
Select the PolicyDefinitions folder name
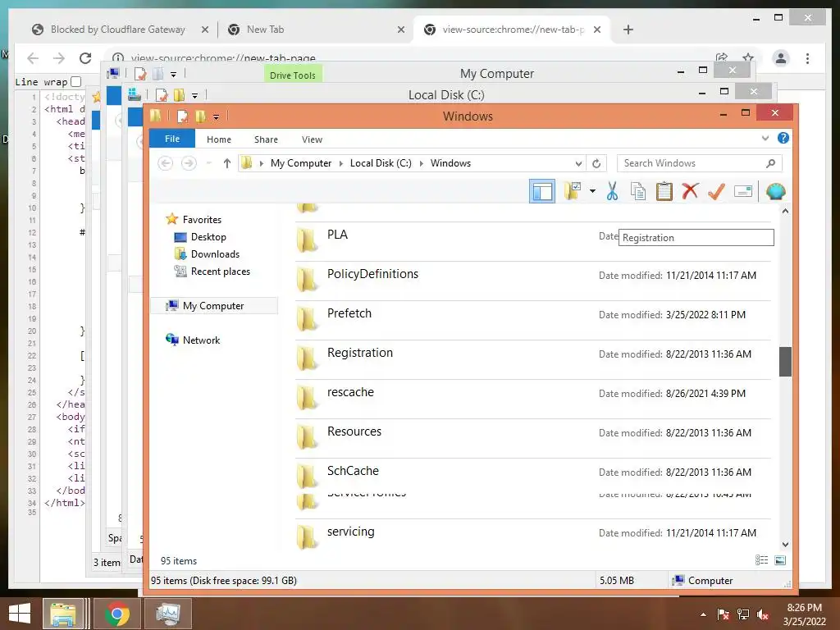click(x=372, y=274)
